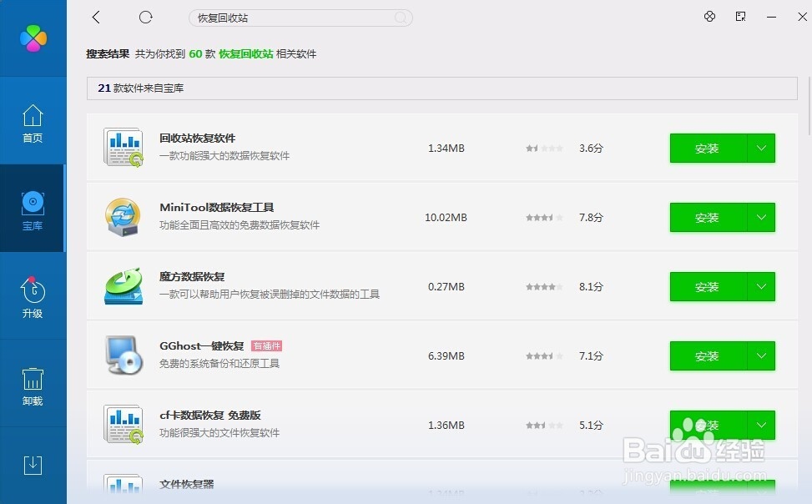Open the 卸载 uninstall section
Viewport: 812px width, 504px height.
coord(33,384)
